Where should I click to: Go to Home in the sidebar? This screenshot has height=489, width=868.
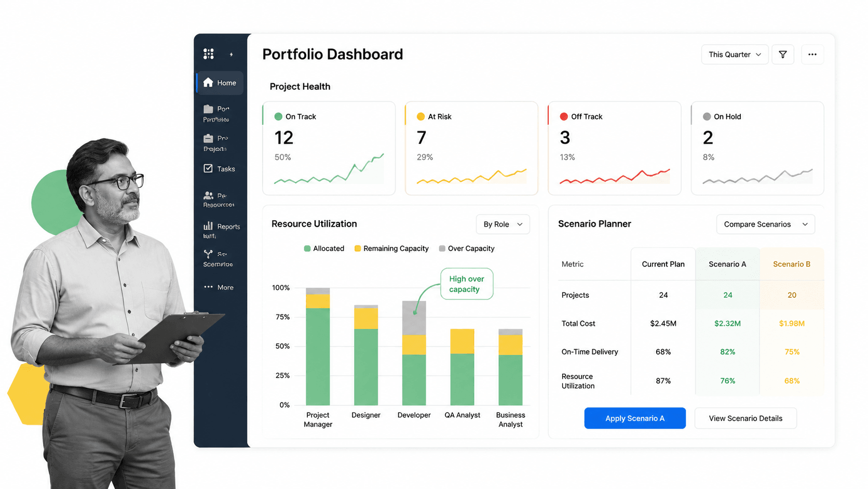(x=220, y=83)
